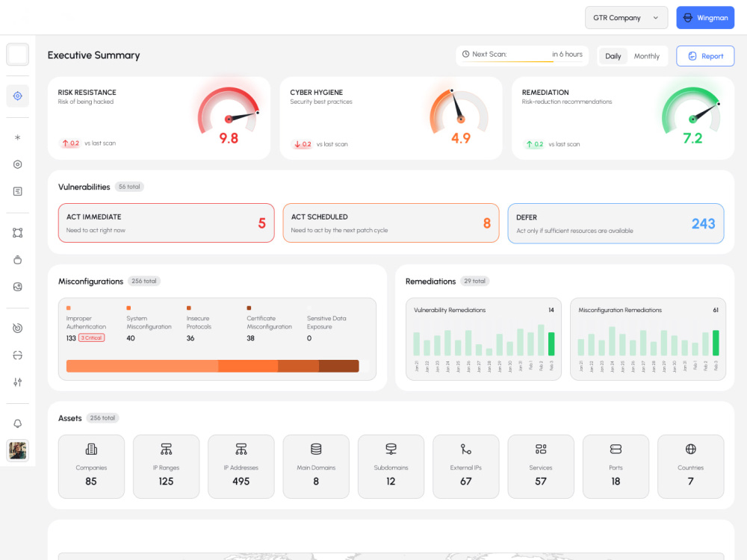Viewport: 747px width, 560px height.
Task: Select the Improper Authentication legend swatch
Action: (69, 308)
